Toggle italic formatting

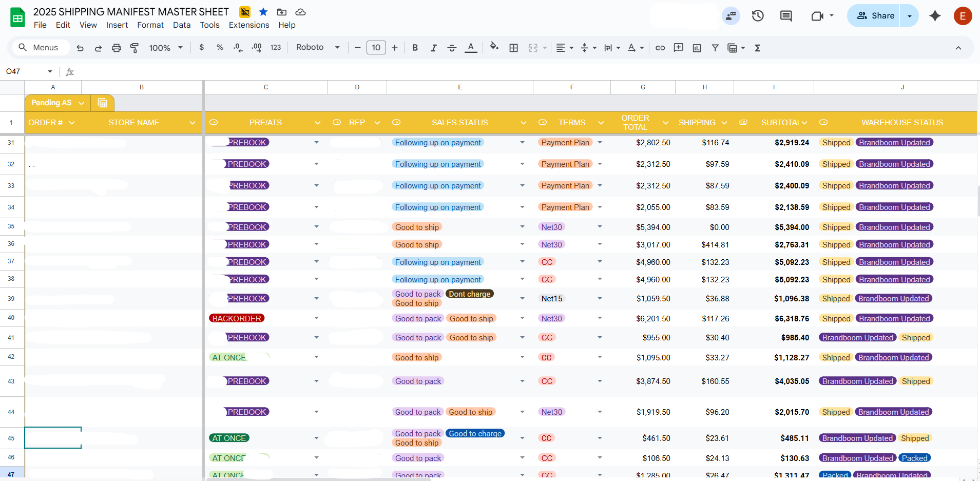click(x=433, y=48)
